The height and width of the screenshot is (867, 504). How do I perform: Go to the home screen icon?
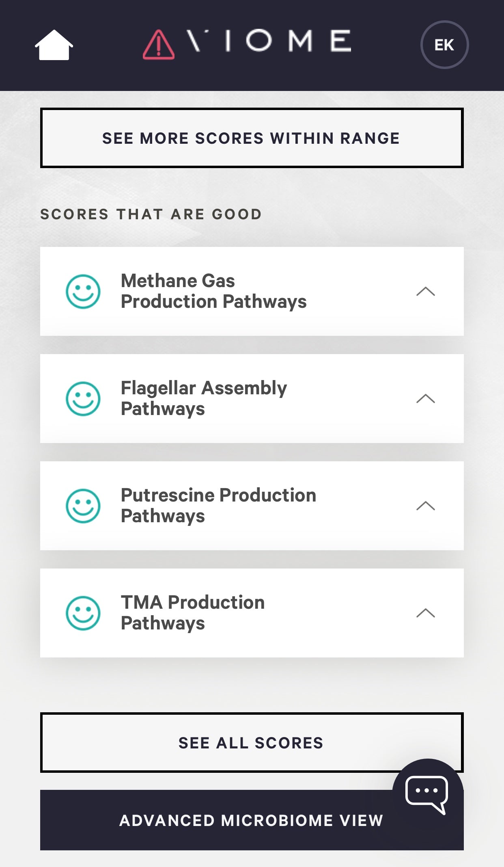(x=54, y=45)
